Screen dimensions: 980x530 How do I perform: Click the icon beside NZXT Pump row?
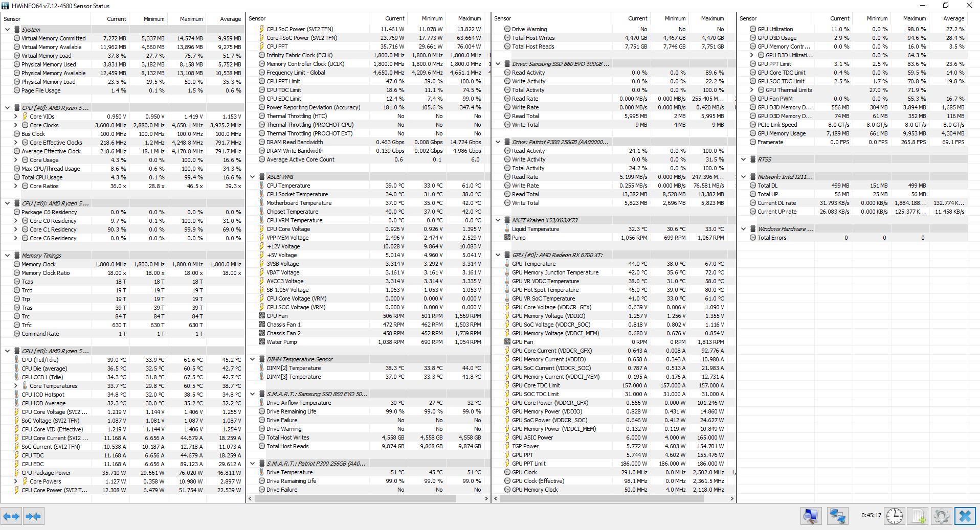coord(507,238)
